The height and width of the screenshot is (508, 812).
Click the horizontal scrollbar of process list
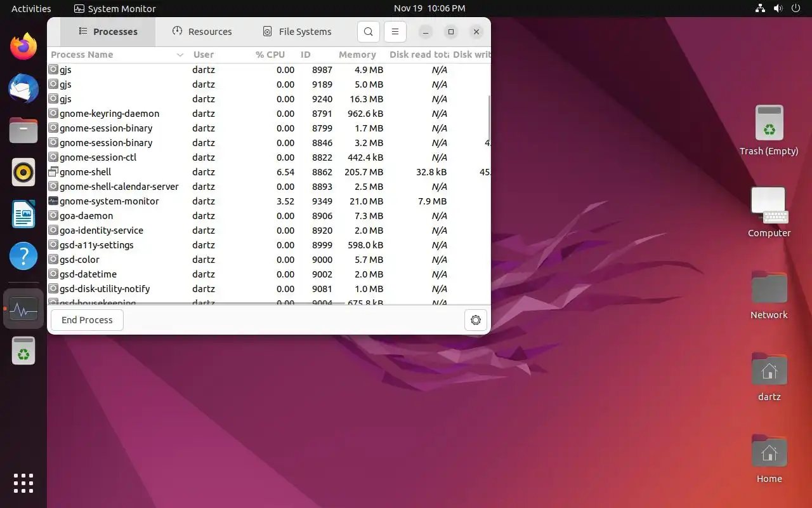(x=197, y=303)
